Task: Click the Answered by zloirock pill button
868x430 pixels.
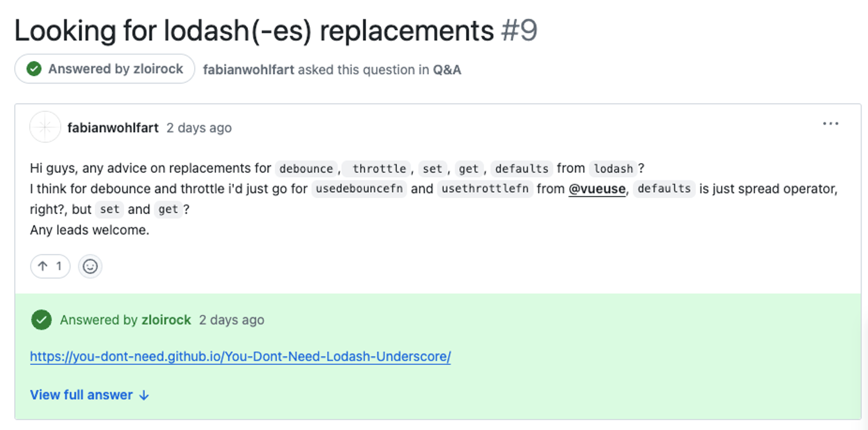Action: (105, 69)
